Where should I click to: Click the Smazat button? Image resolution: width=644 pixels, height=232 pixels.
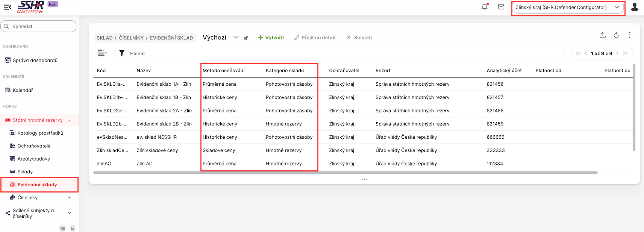[359, 38]
